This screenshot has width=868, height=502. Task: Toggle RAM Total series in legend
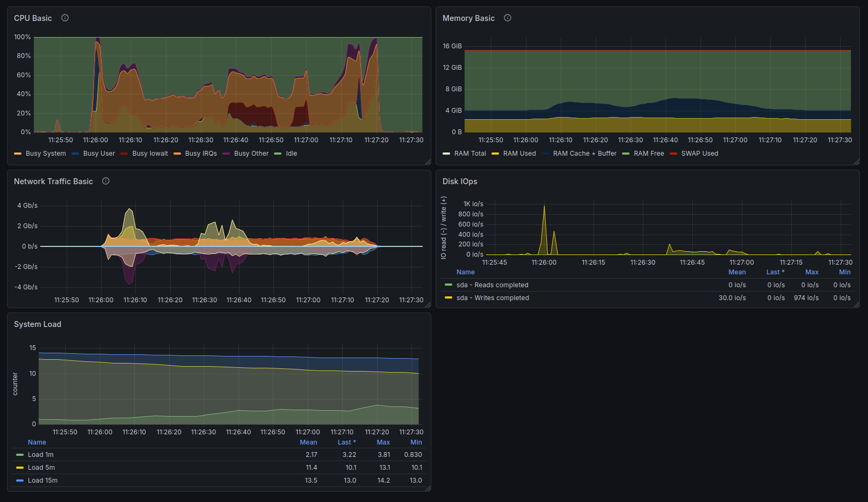[x=470, y=154]
